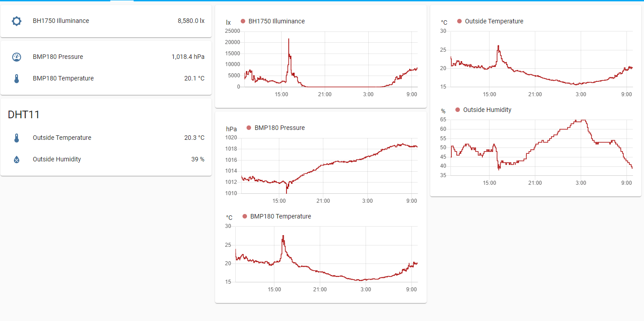Open BH1750 Illuminance entity name in card

coord(61,21)
